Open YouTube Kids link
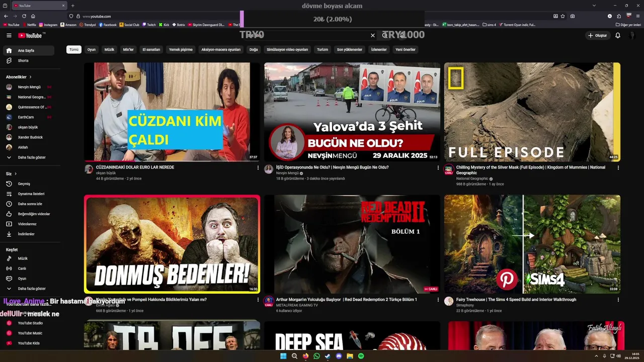Screen dimensions: 644x362 (29, 343)
